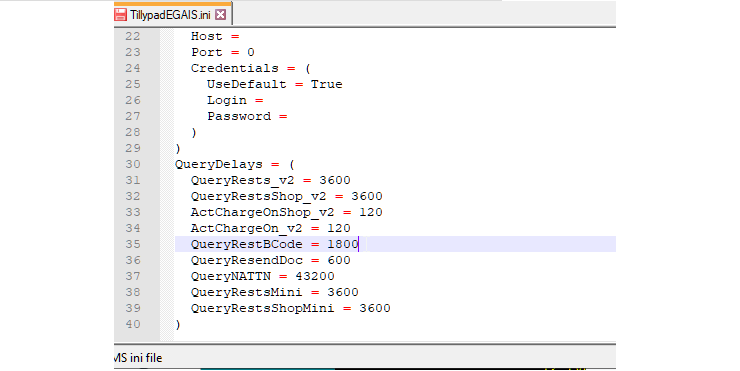Screen dimensions: 740x371
Task: Click the QueryRestsShop_v2 key
Action: click(x=258, y=196)
